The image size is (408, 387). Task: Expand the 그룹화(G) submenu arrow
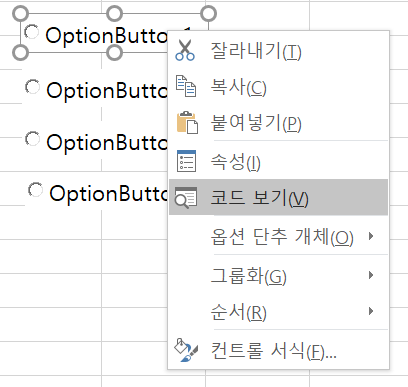tap(371, 275)
